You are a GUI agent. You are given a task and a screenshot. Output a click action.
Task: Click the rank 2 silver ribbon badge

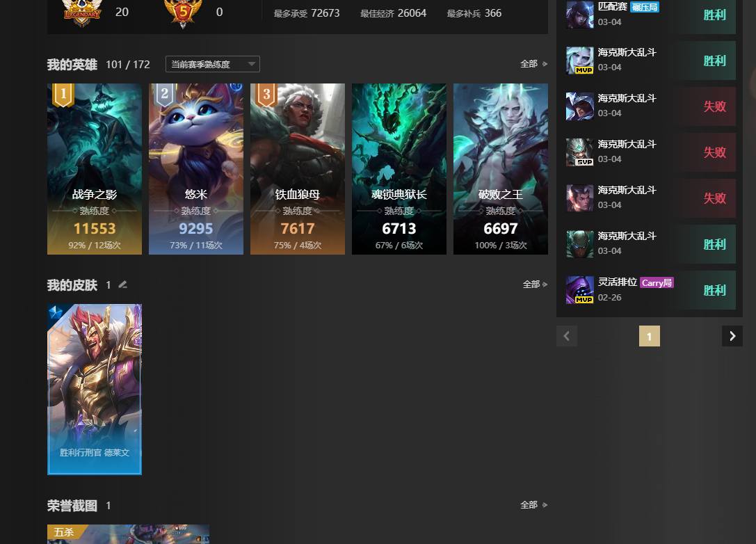coord(165,95)
